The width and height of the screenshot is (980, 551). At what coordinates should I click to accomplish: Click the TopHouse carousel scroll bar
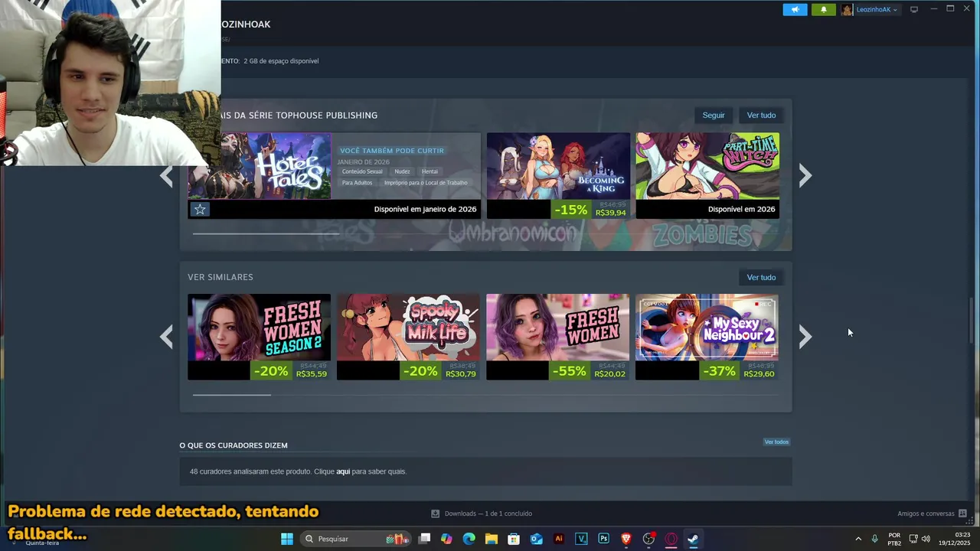(266, 233)
